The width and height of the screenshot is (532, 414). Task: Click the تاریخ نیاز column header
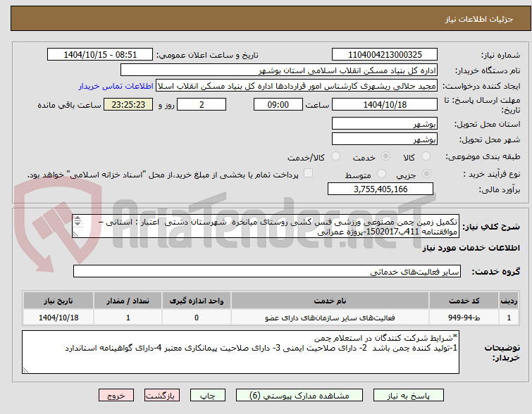click(x=58, y=301)
